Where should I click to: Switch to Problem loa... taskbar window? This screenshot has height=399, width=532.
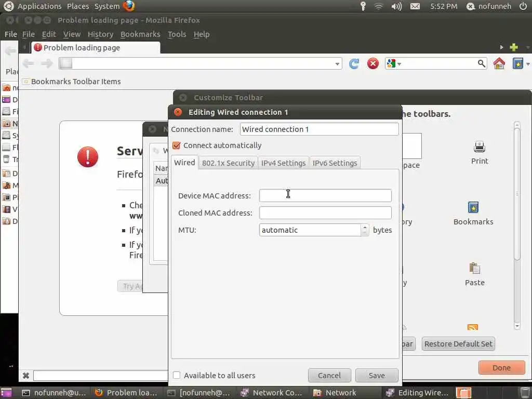pyautogui.click(x=126, y=393)
